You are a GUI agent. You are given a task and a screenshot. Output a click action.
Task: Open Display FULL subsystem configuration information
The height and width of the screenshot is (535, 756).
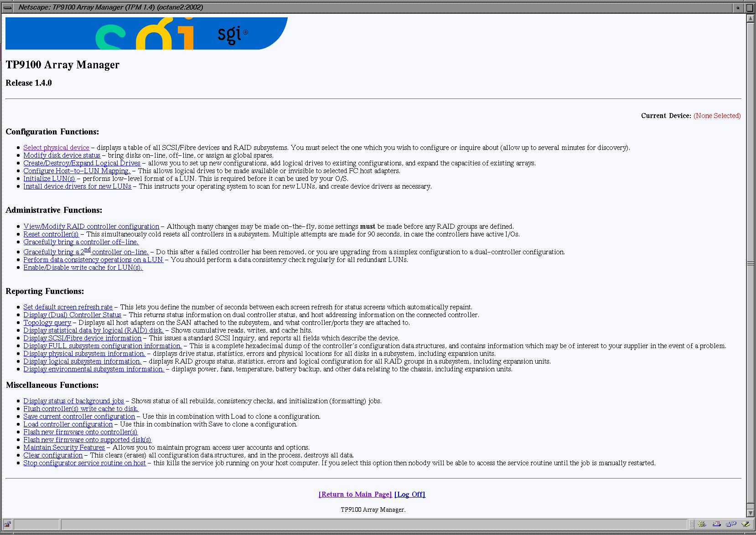point(103,346)
